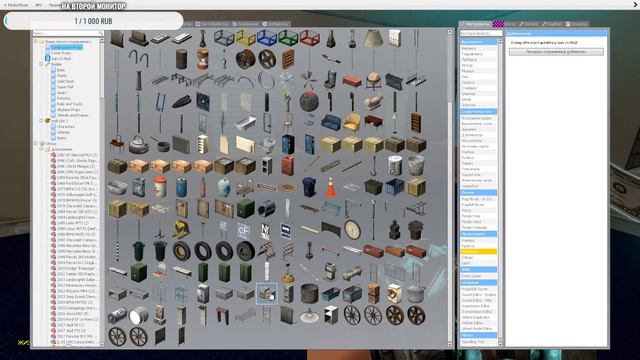Collapse the 'Строительство' tool category header
Viewport: 640px width, 360px height.
click(478, 111)
